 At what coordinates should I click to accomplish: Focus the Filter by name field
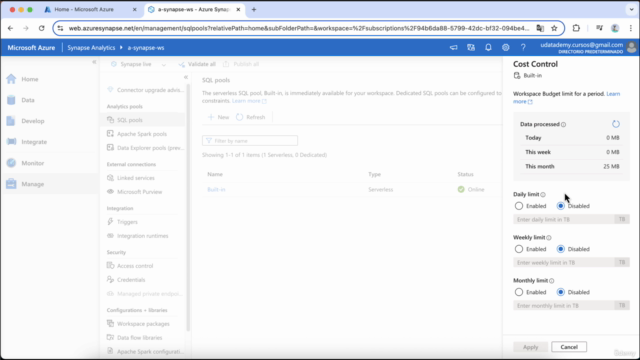250,141
